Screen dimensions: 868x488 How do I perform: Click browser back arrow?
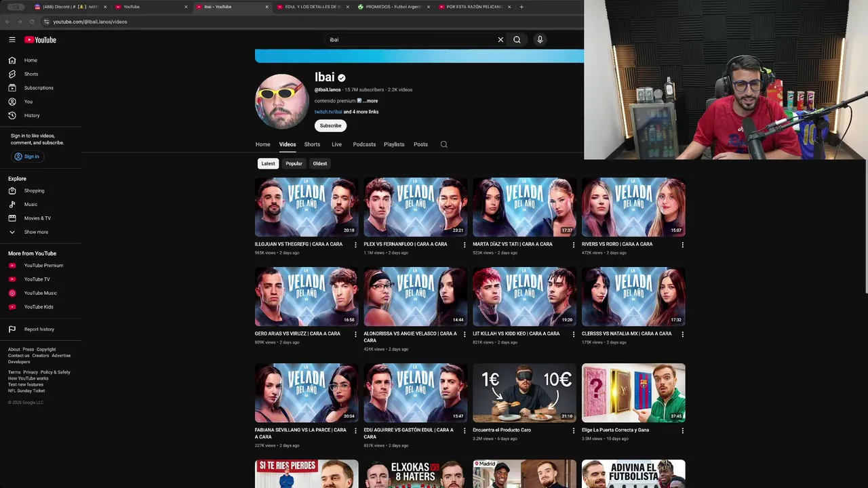click(7, 22)
